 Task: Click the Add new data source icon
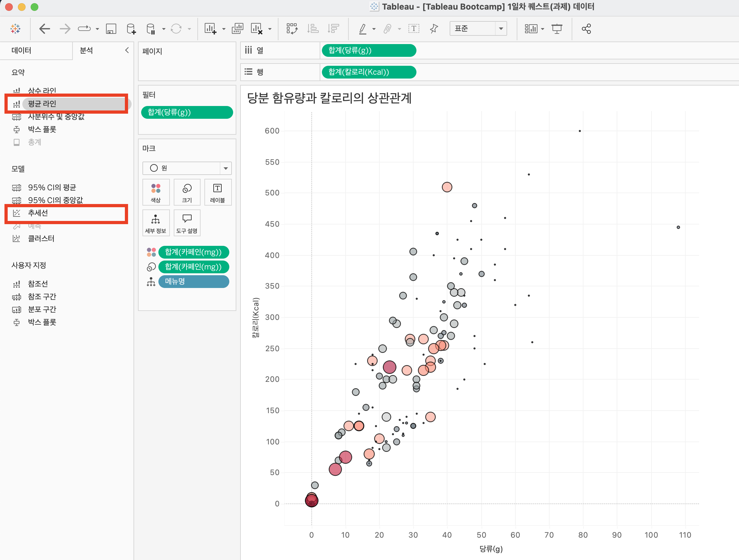131,29
